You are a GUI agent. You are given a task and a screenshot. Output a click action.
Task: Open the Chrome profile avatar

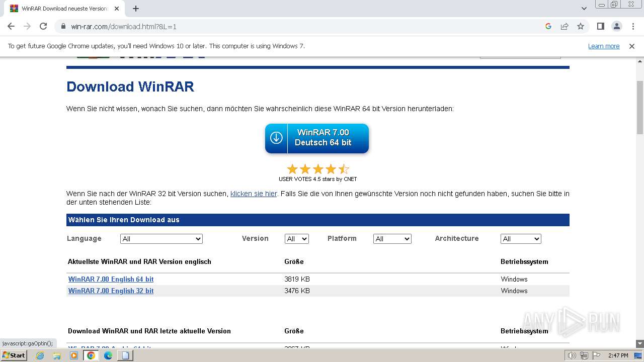tap(616, 26)
